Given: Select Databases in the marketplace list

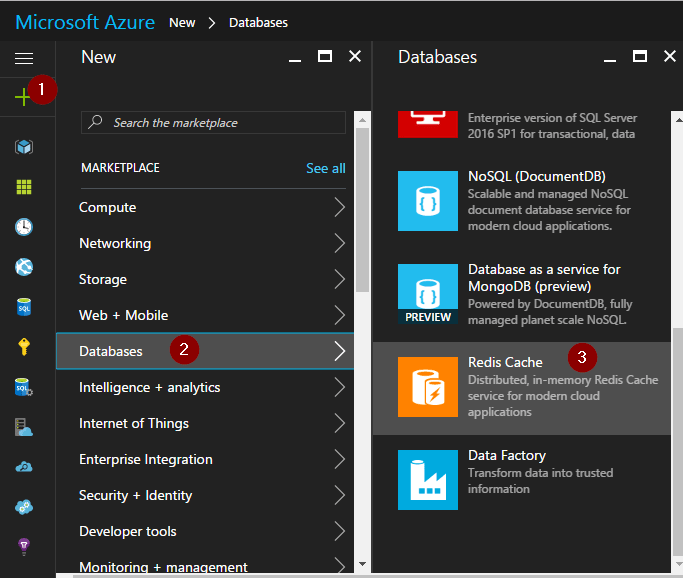Looking at the screenshot, I should coord(111,352).
